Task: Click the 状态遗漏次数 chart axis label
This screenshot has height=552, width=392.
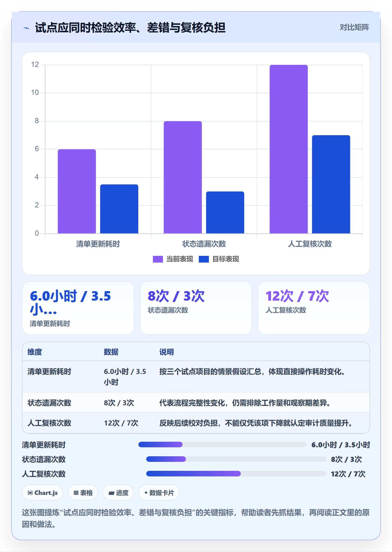Action: tap(204, 244)
